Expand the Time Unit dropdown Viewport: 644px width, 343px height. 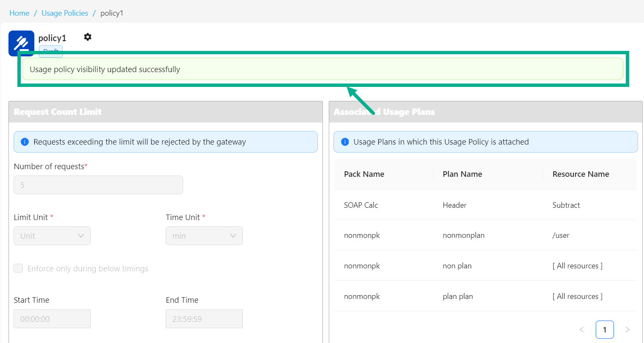point(204,236)
